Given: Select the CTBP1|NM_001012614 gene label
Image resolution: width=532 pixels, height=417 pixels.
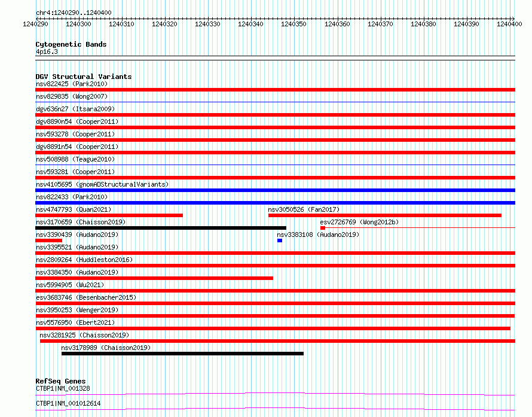Looking at the screenshot, I should [x=68, y=403].
